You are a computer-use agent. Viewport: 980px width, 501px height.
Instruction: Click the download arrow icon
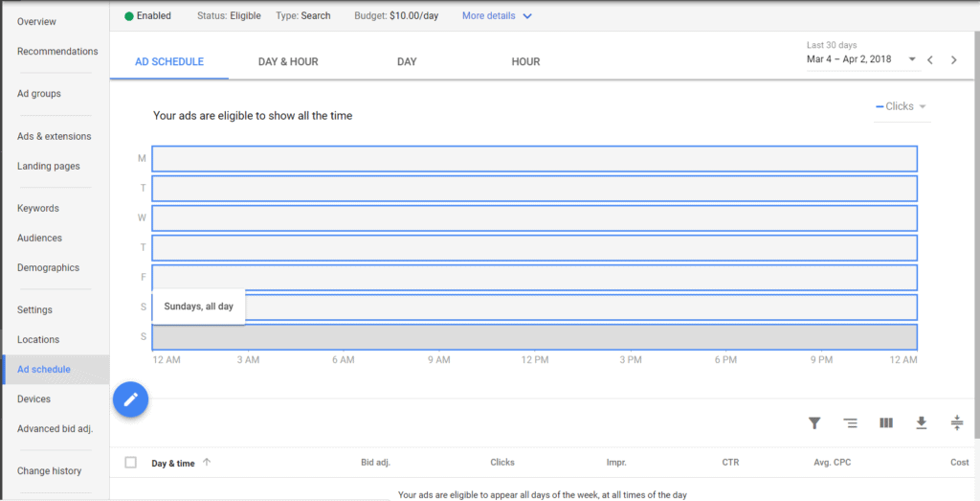922,423
